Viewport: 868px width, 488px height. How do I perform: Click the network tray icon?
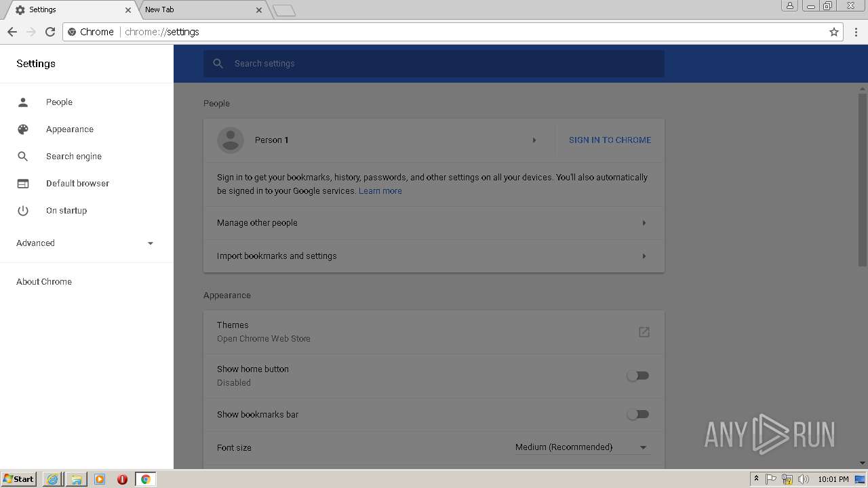click(787, 479)
